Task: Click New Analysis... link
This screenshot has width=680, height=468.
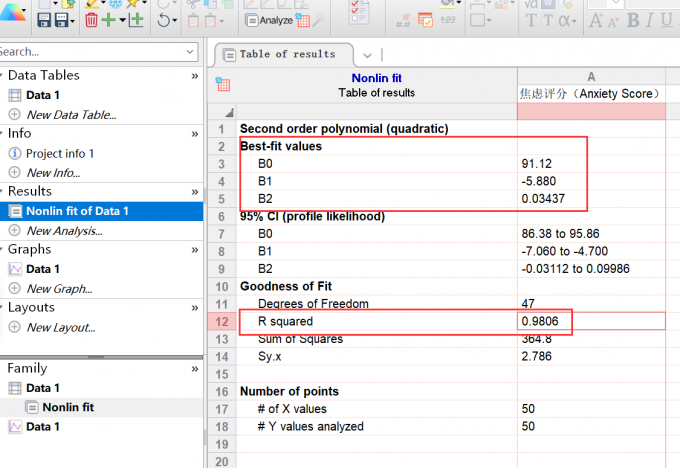Action: (x=65, y=230)
